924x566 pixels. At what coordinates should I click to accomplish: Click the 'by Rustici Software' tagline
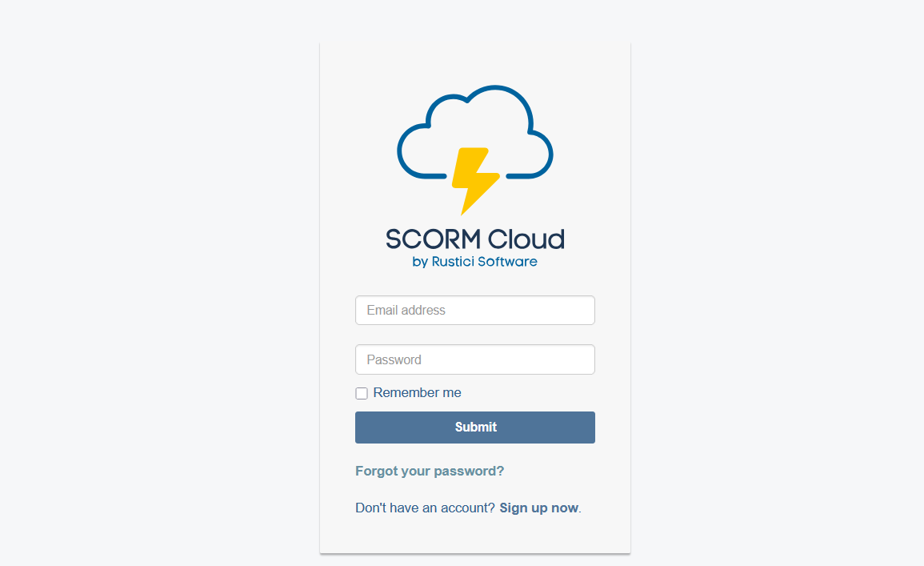(x=475, y=262)
